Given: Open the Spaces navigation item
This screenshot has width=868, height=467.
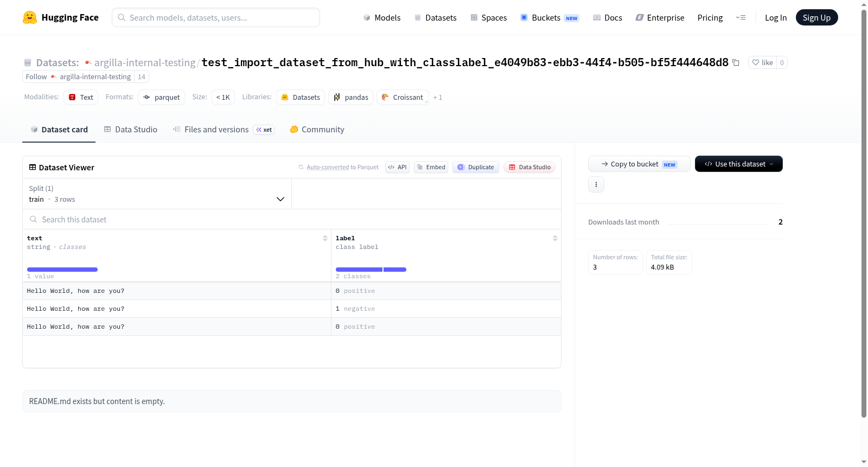Looking at the screenshot, I should coord(488,17).
